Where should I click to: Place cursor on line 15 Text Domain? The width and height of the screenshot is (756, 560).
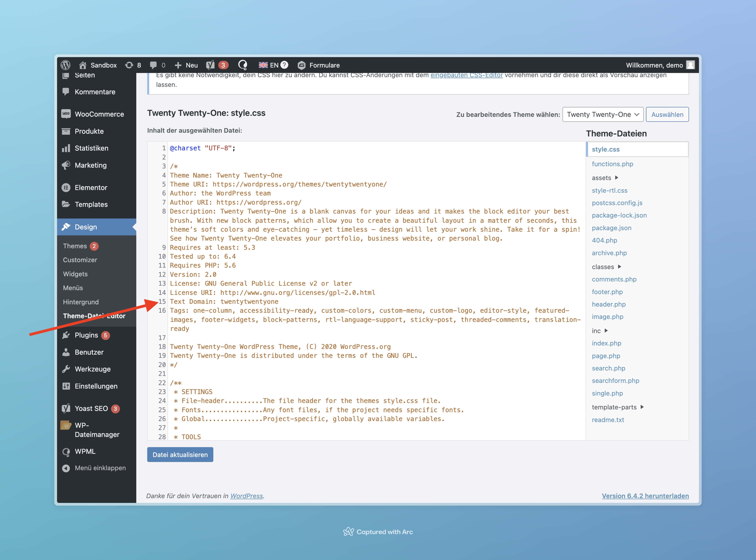(x=224, y=301)
